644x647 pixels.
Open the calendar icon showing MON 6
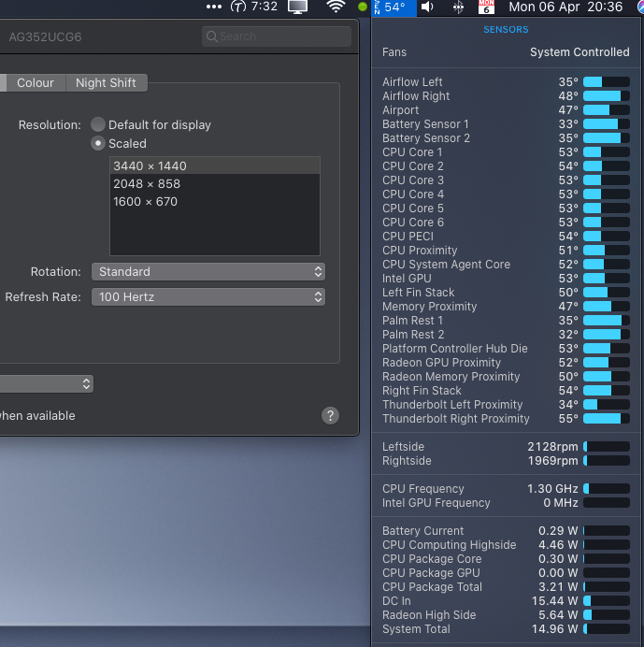click(x=486, y=7)
